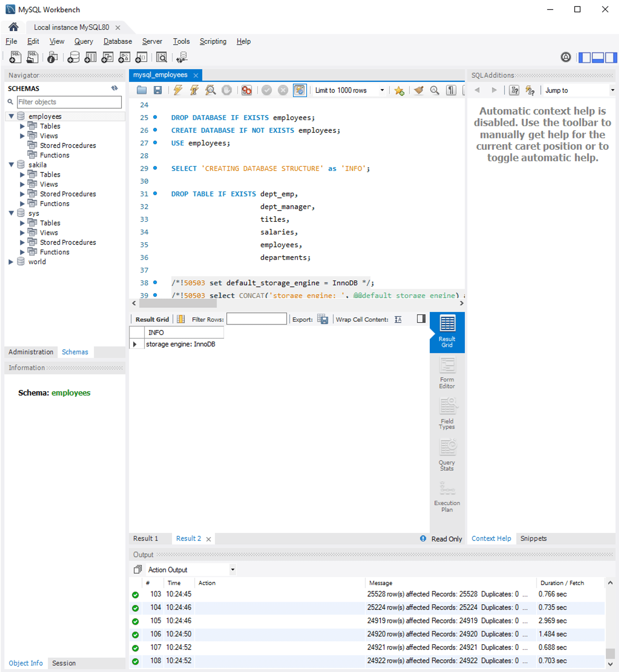Open the Execution Plan view
The image size is (619, 672).
[x=447, y=496]
